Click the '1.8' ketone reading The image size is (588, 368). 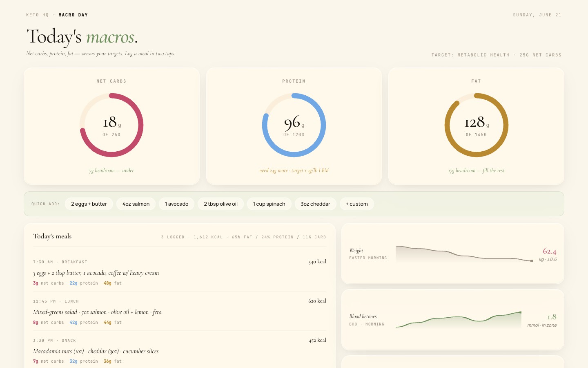pos(552,317)
